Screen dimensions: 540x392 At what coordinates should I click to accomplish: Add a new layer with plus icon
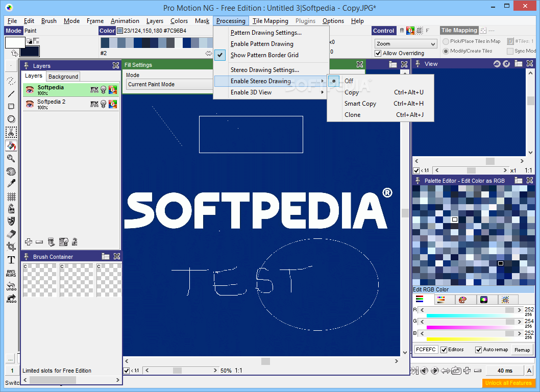coord(29,242)
